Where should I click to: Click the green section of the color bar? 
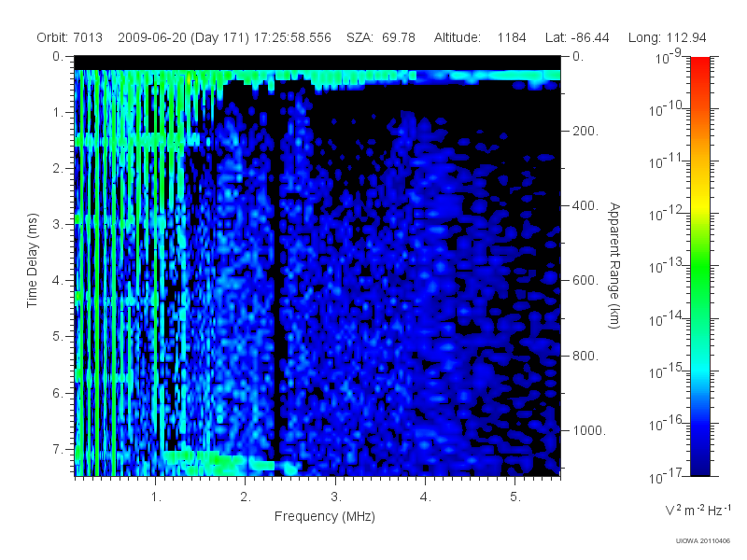pos(699,276)
